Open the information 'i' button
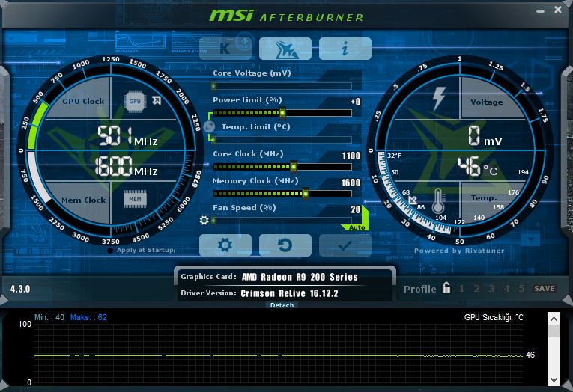The height and width of the screenshot is (392, 573). (345, 48)
